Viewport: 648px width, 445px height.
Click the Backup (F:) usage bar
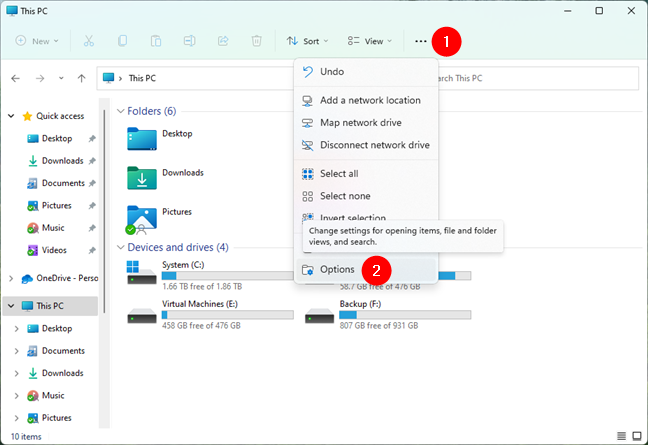405,315
